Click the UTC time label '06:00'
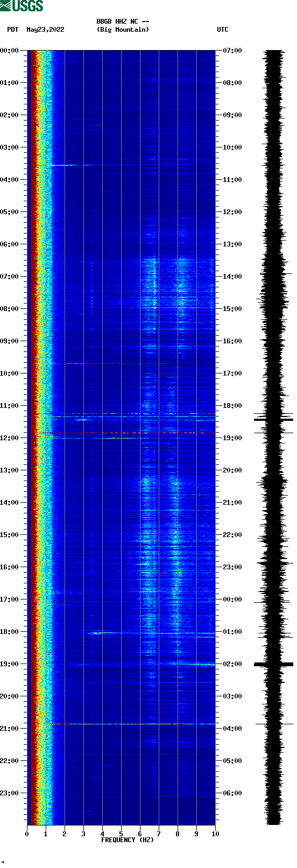The image size is (297, 868). coord(232,793)
